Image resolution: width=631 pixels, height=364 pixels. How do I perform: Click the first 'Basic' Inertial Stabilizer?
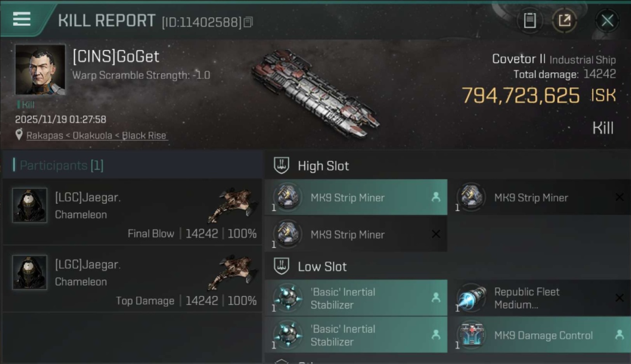pos(356,298)
